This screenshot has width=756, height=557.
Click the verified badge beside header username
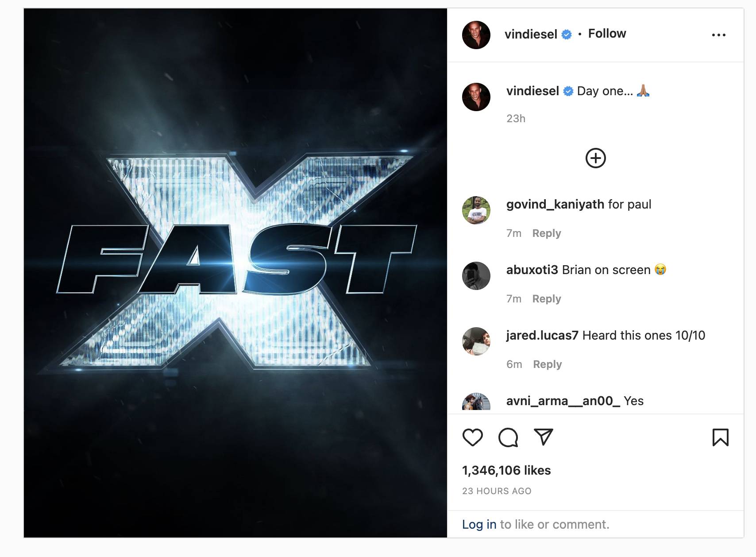567,34
